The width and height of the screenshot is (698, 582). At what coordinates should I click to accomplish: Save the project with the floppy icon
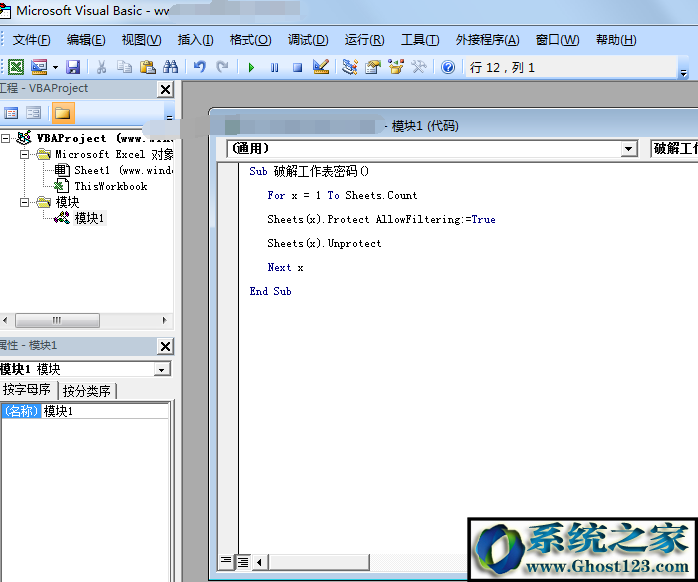click(73, 67)
